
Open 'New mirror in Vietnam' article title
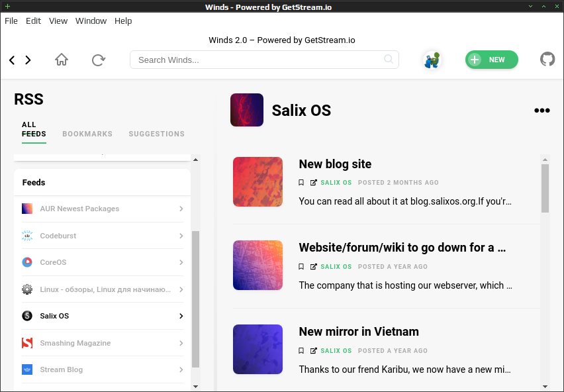[359, 332]
